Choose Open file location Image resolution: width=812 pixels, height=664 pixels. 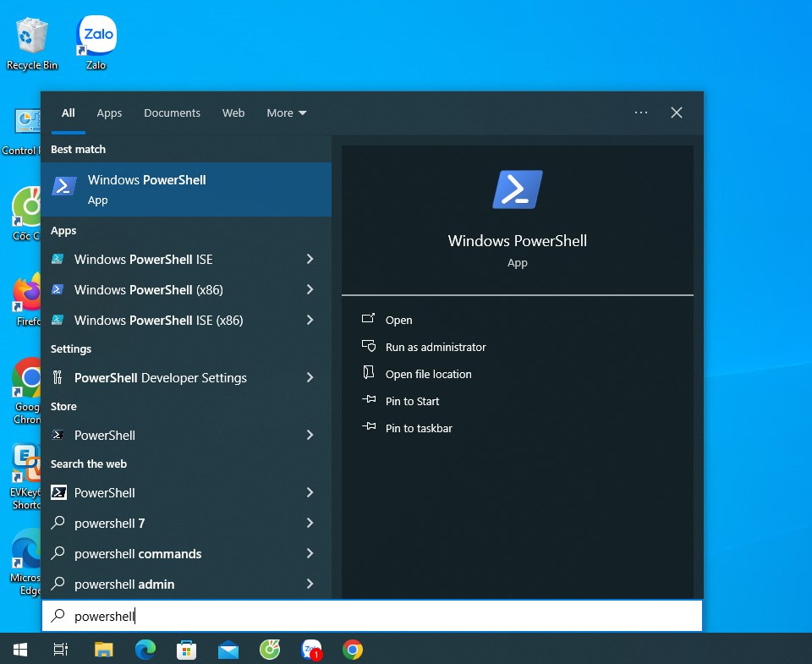click(x=428, y=374)
